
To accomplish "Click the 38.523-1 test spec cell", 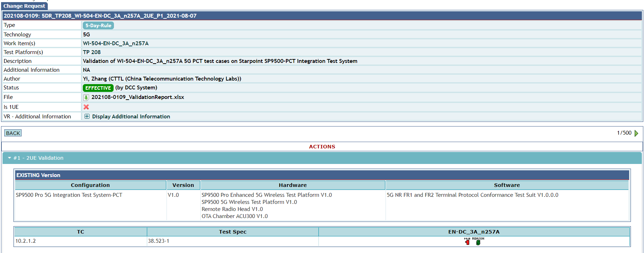I will point(159,241).
